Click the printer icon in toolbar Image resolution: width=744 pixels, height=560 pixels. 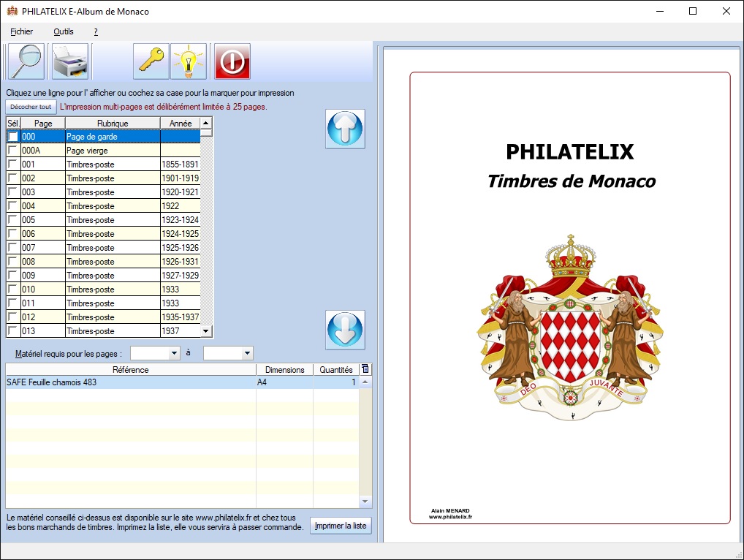pos(70,61)
